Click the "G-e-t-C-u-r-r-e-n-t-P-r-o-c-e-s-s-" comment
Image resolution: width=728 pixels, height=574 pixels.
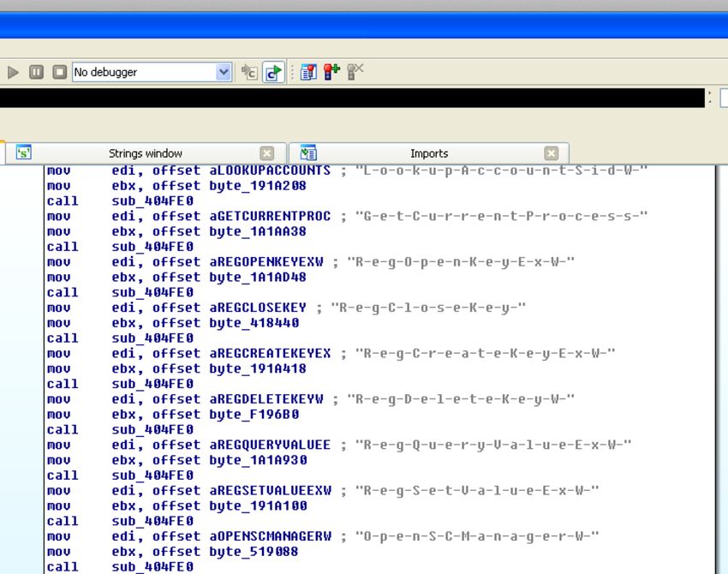501,217
